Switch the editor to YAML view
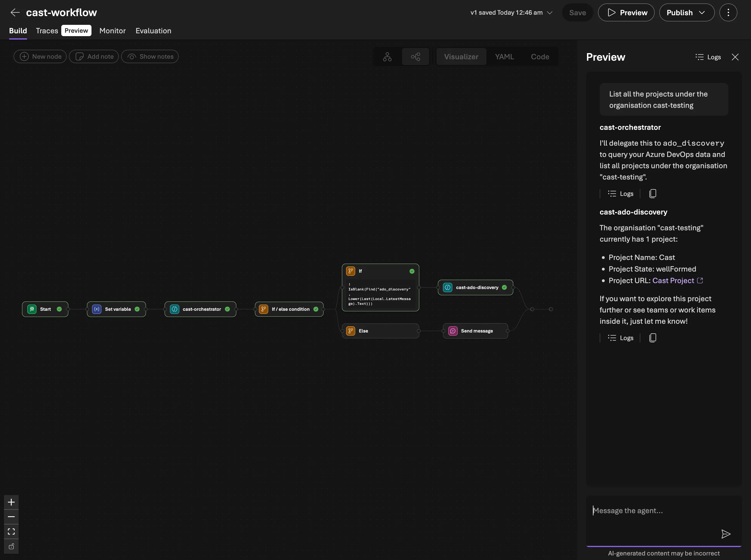The height and width of the screenshot is (560, 751). (x=504, y=57)
